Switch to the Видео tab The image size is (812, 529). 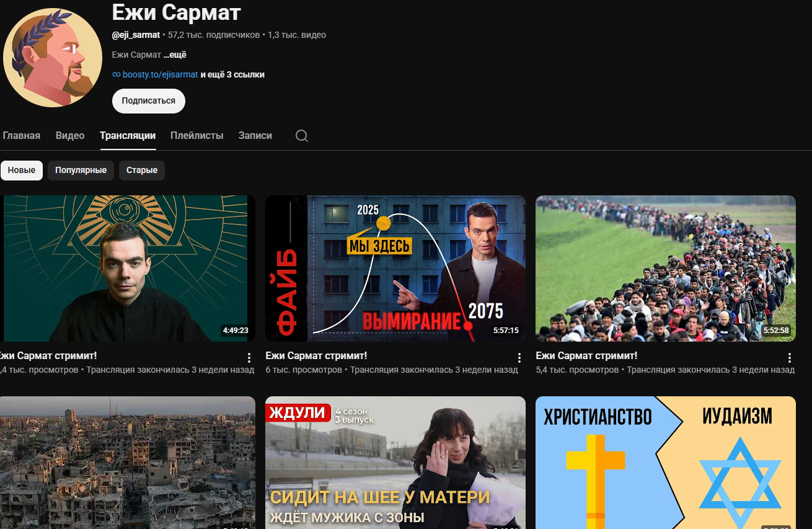(70, 135)
